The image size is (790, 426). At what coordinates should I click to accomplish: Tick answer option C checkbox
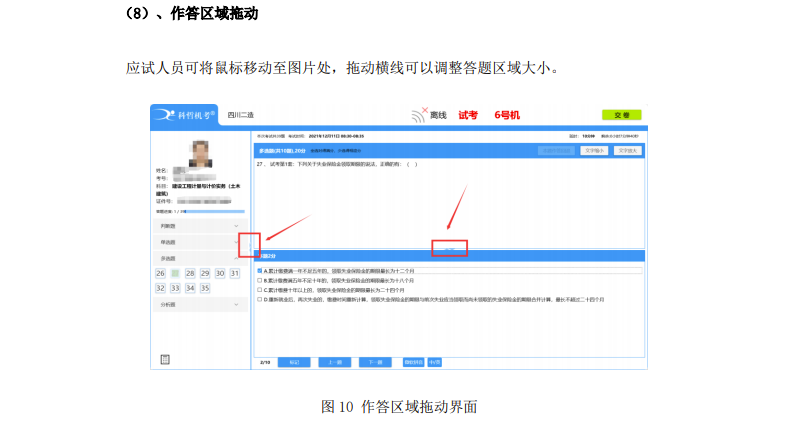click(261, 289)
